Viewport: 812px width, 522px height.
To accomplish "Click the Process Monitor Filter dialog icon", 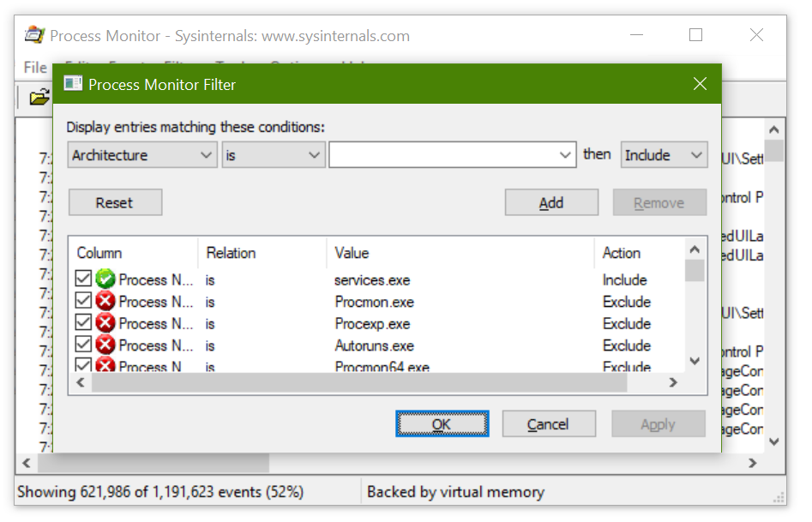I will 73,83.
